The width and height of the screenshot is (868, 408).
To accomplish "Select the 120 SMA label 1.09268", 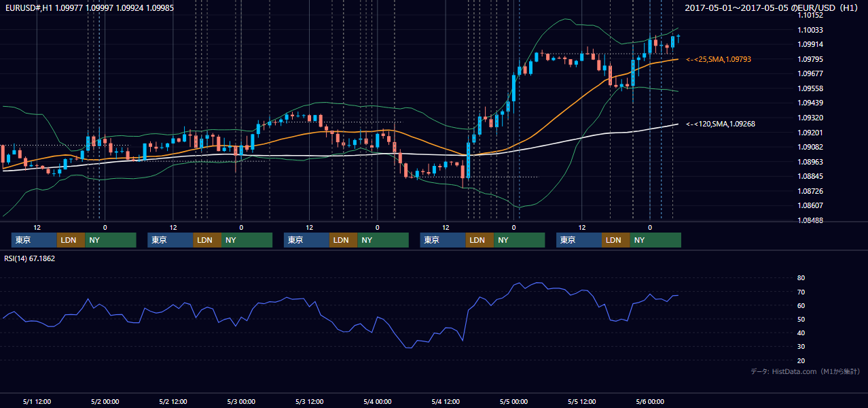I will click(x=721, y=124).
